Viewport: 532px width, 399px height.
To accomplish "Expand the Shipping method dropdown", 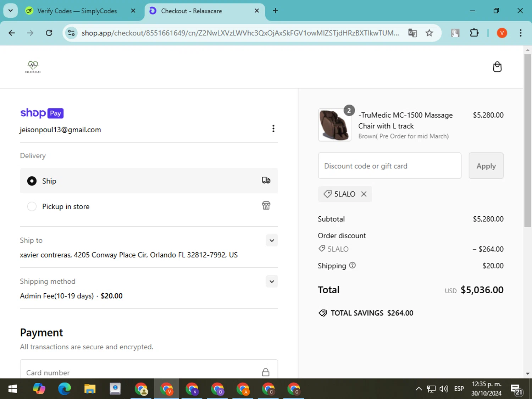I will 272,282.
